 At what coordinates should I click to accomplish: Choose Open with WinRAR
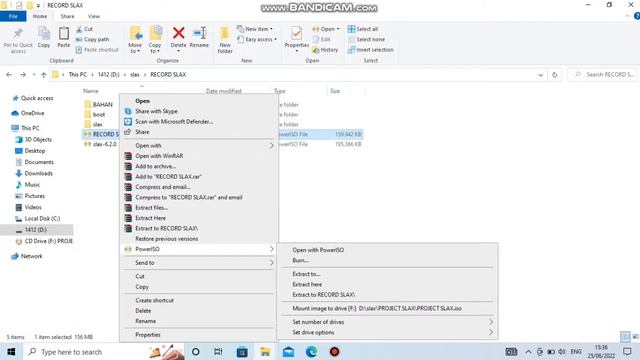pyautogui.click(x=198, y=156)
